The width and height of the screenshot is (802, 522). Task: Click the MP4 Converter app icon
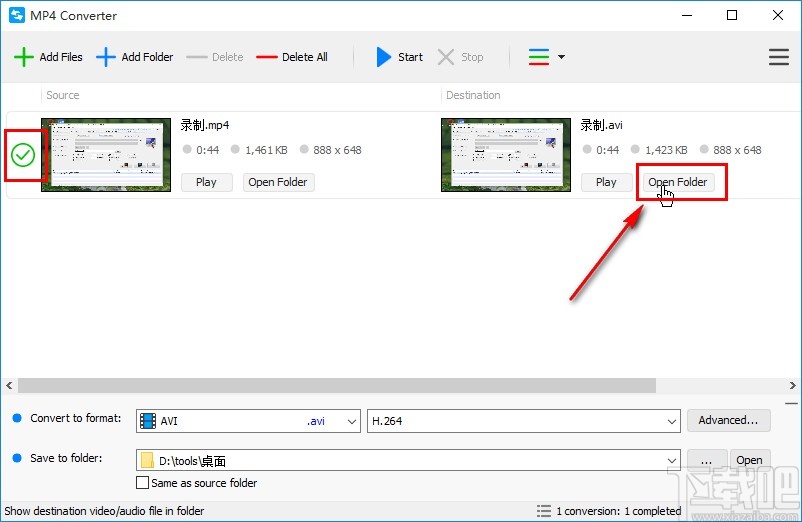(16, 15)
